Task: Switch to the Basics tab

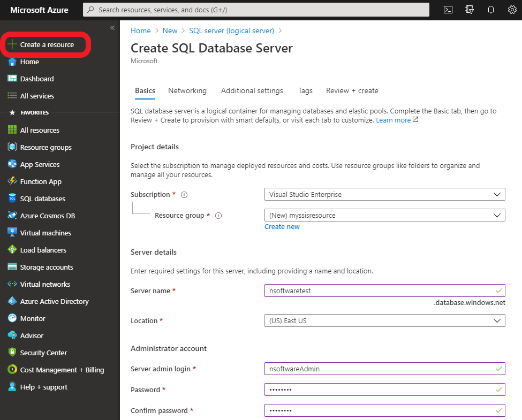Action: (x=145, y=90)
